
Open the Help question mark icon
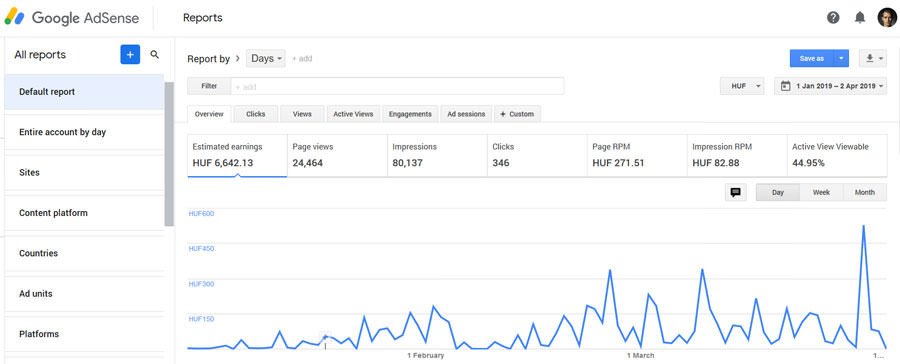[x=833, y=18]
